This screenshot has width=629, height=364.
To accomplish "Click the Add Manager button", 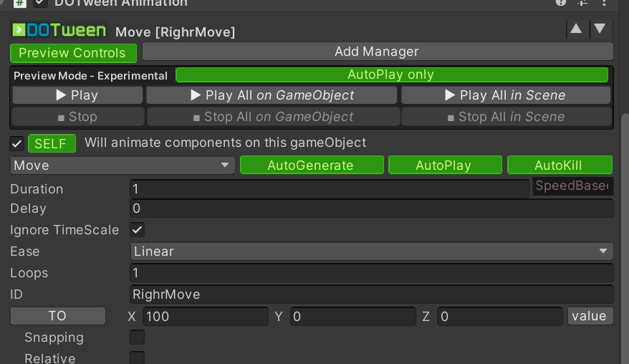I will (378, 52).
